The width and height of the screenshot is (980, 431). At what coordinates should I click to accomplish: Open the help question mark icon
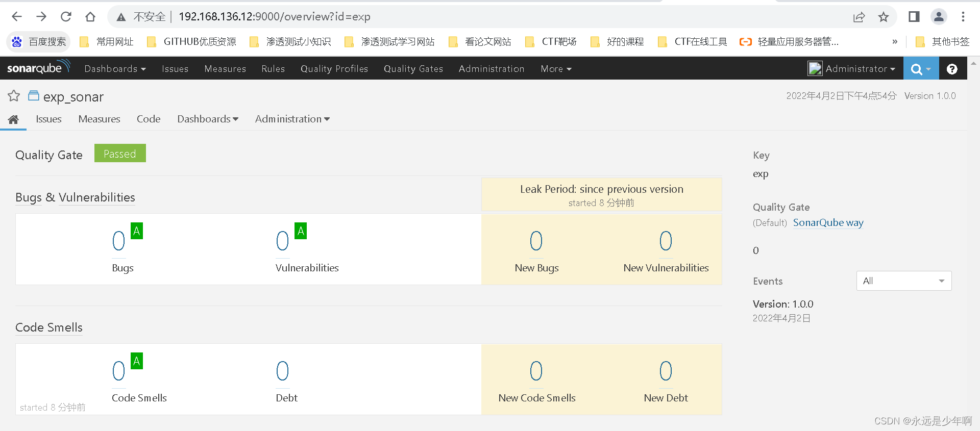tap(952, 69)
